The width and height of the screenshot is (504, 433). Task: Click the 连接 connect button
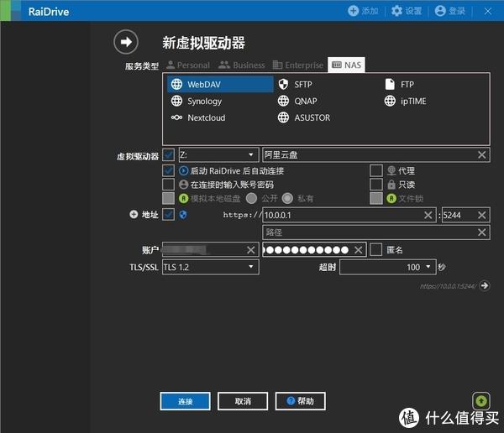click(x=185, y=401)
